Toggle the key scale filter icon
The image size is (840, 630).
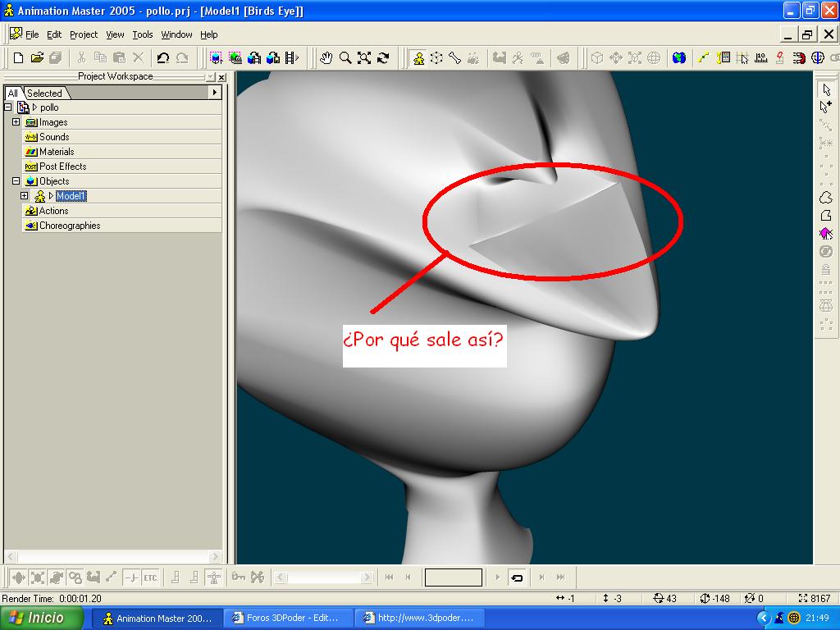pyautogui.click(x=38, y=577)
